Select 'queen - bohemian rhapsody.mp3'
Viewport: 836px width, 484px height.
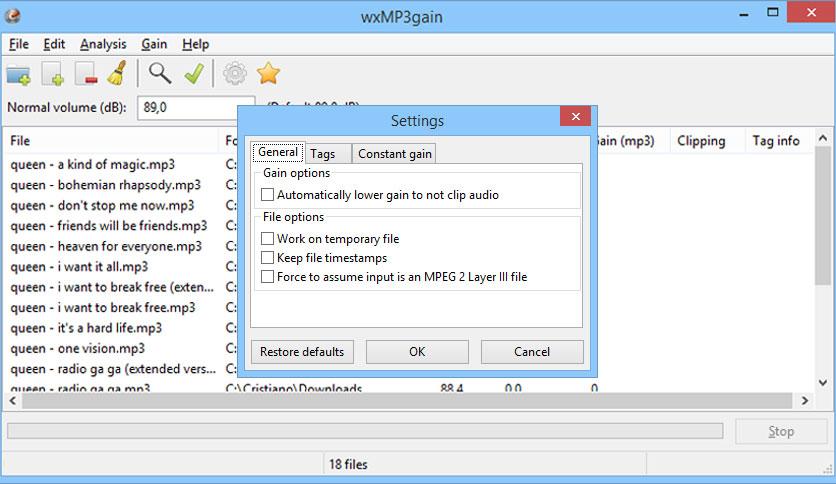(x=106, y=185)
